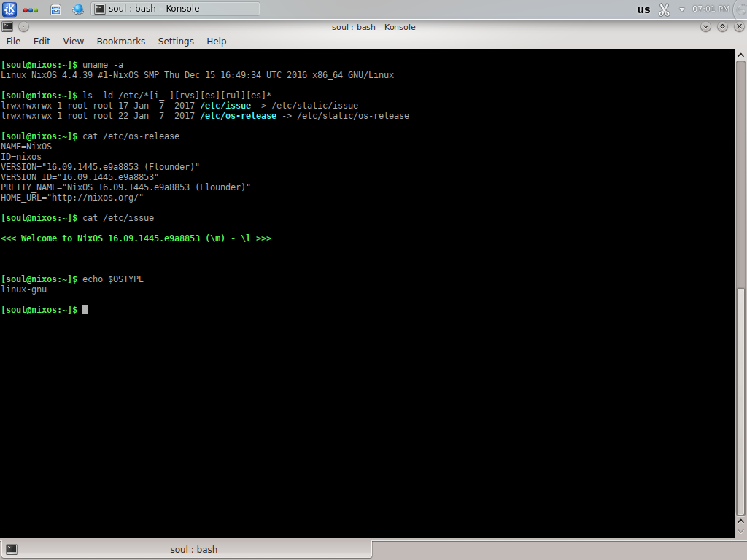Click the us keyboard layout indicator
This screenshot has width=747, height=560.
643,9
